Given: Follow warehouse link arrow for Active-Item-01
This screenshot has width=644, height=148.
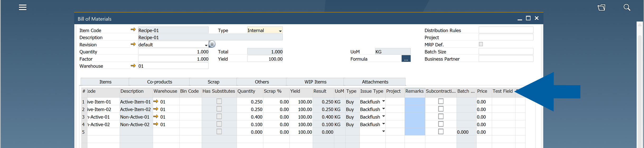Looking at the screenshot, I should tap(156, 101).
